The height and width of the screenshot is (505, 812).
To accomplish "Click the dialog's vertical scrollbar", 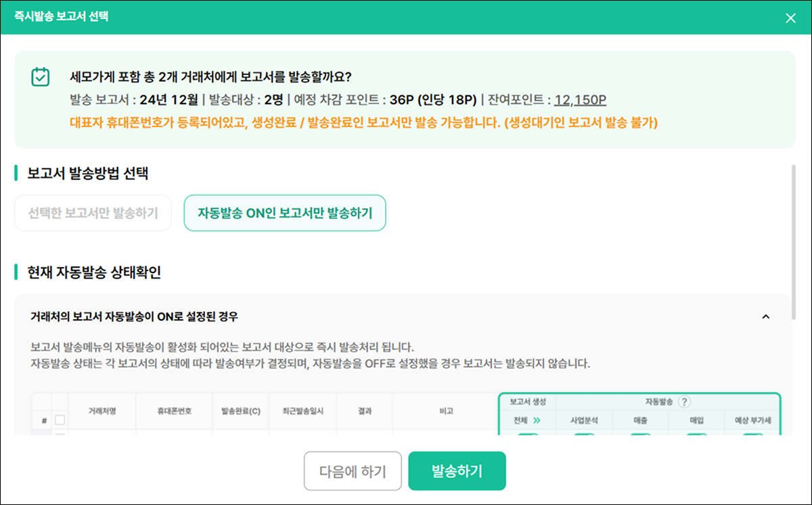I will click(x=794, y=241).
